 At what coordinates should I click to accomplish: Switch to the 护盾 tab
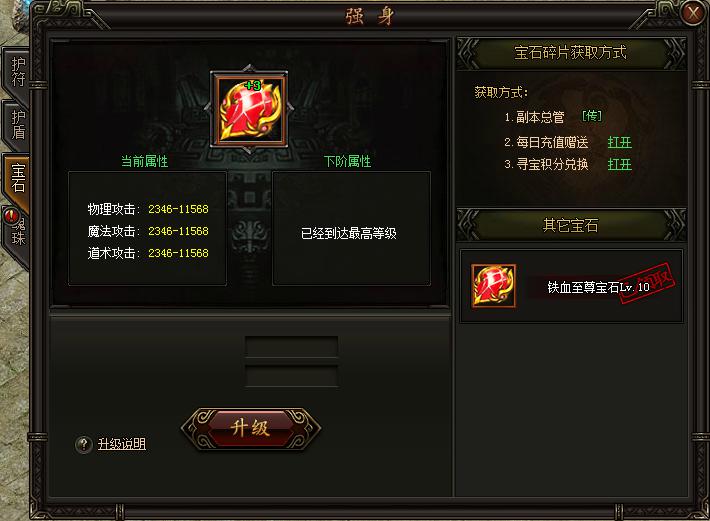[17, 125]
